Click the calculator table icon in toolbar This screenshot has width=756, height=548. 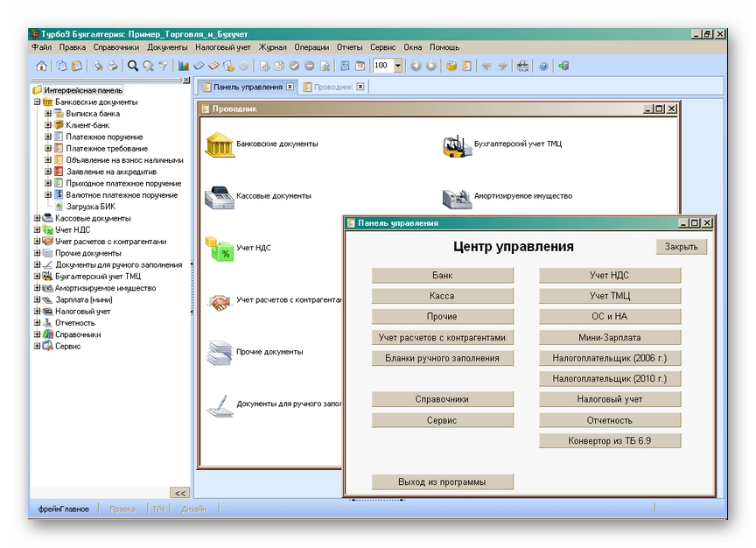coord(345,66)
